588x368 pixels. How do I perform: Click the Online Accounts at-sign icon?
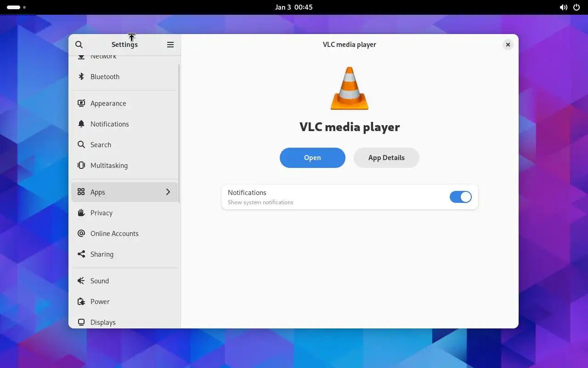pyautogui.click(x=81, y=233)
